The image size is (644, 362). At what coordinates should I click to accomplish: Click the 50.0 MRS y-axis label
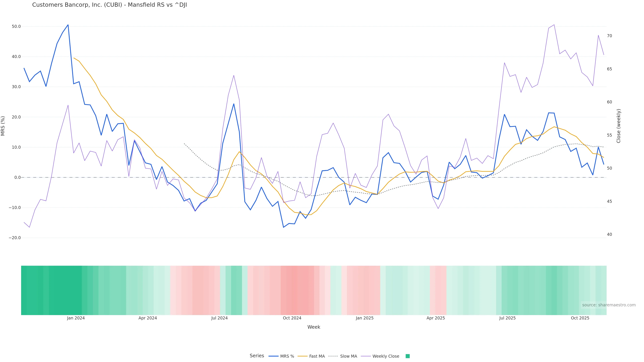[x=16, y=26]
